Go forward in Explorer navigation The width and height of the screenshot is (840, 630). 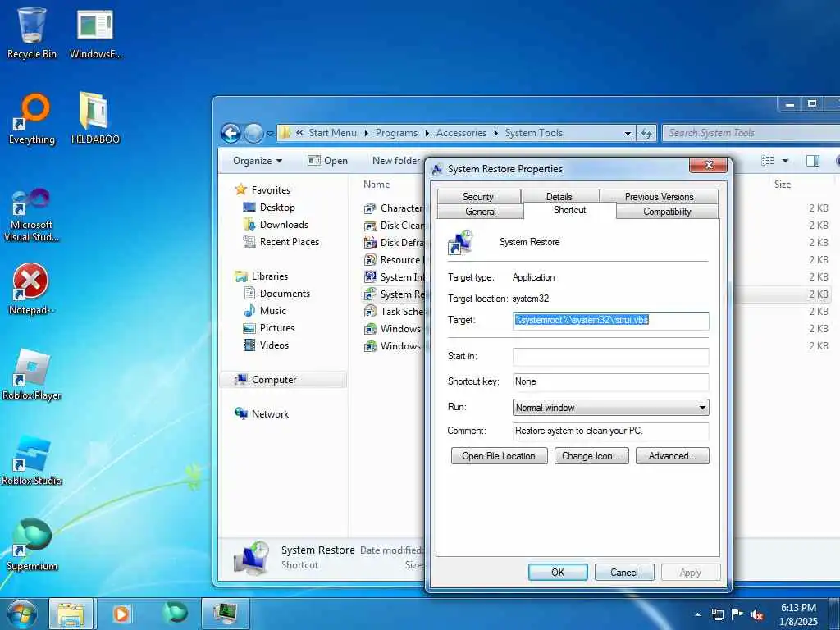pos(253,133)
